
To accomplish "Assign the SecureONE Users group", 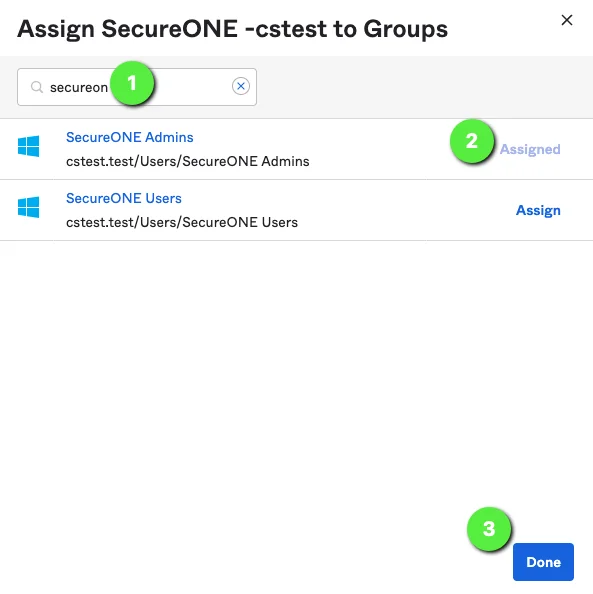I will (538, 210).
